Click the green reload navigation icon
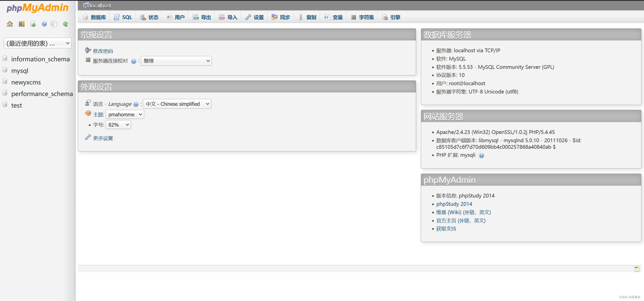 (x=65, y=24)
